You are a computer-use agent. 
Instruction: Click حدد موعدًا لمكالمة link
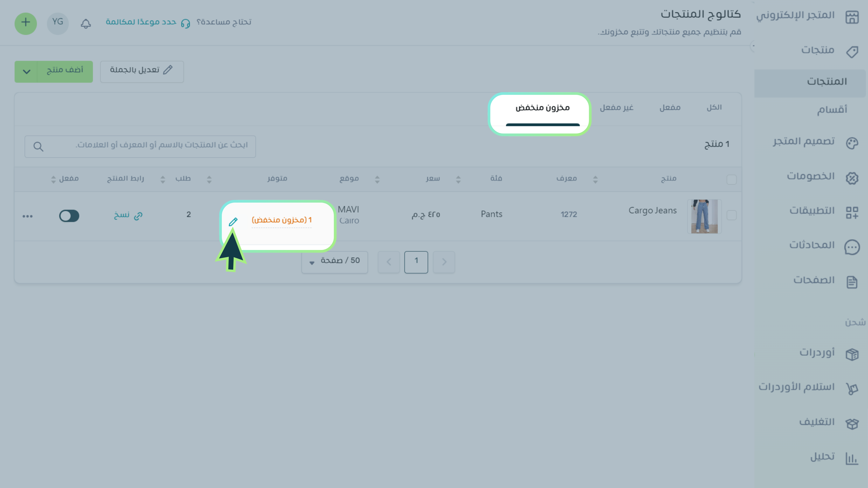(141, 22)
